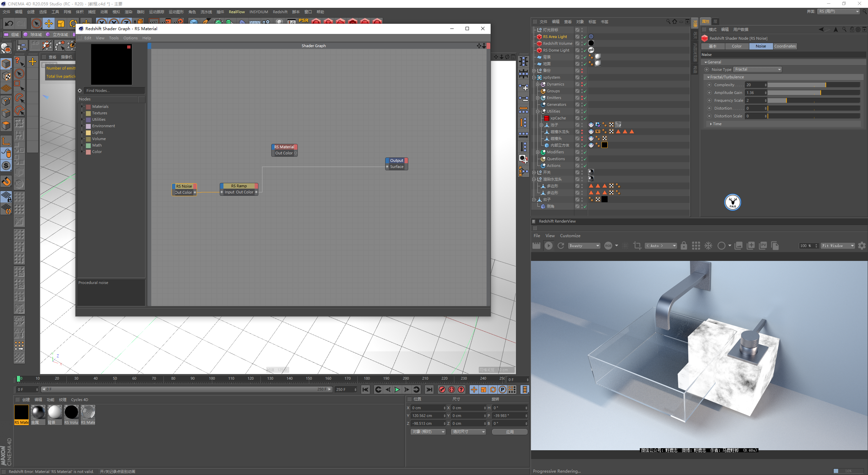Click the undo arrow icon in main toolbar

(9, 23)
